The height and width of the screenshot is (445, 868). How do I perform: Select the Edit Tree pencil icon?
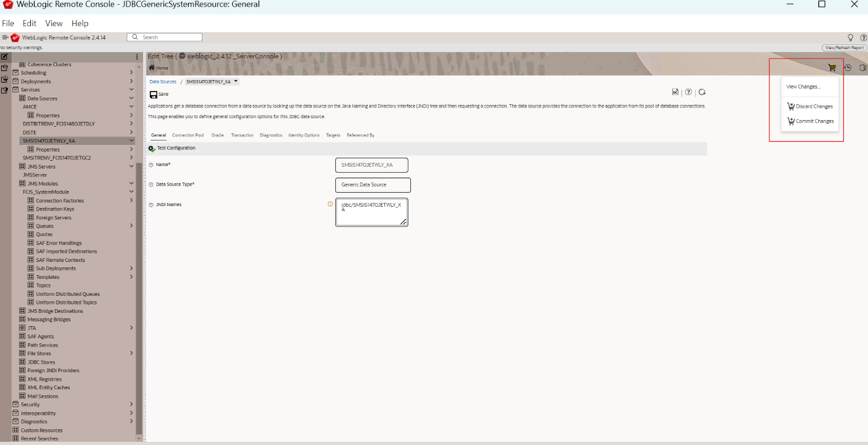point(4,56)
